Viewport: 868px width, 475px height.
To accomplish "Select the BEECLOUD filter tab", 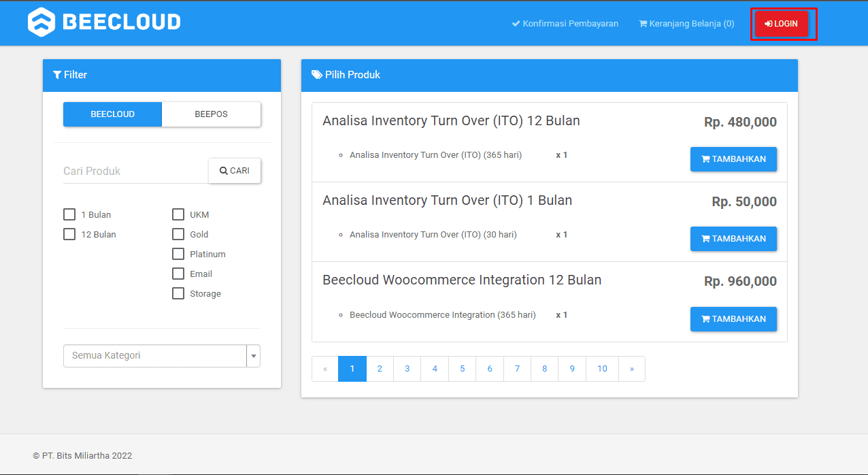I will pos(112,114).
